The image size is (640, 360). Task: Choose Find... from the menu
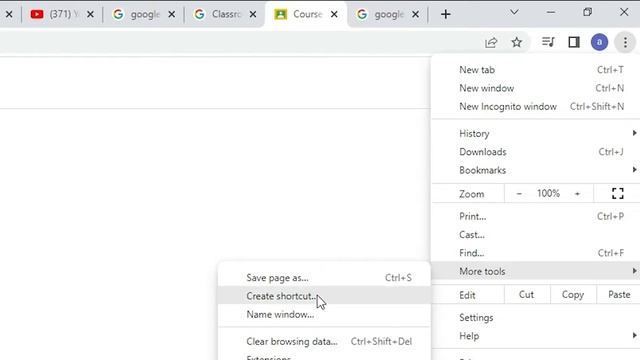536,253
